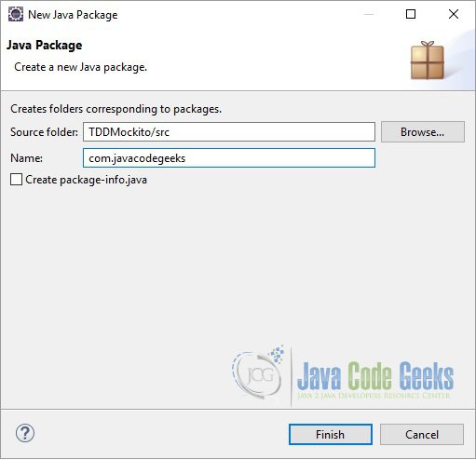Click the 'Java Package' bold heading
The width and height of the screenshot is (476, 460).
click(45, 46)
